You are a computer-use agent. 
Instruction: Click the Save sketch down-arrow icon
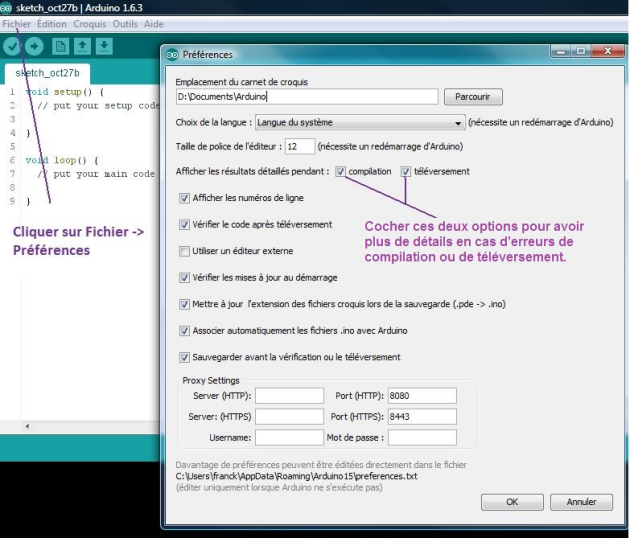104,46
